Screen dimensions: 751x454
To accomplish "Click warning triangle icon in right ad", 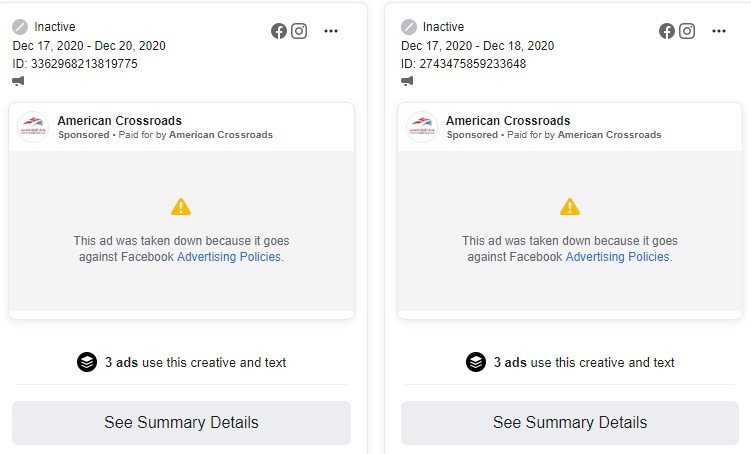I will (570, 207).
